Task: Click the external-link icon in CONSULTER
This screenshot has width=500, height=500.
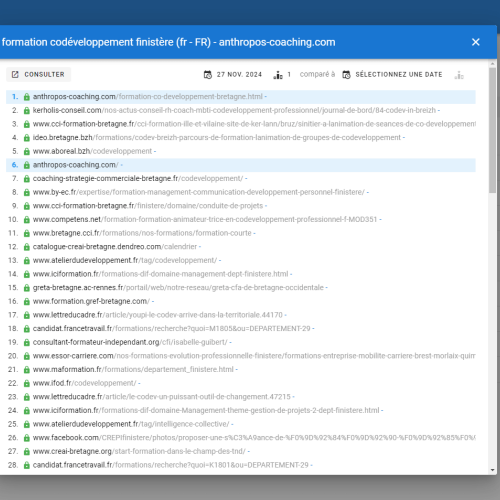Action: tap(15, 74)
